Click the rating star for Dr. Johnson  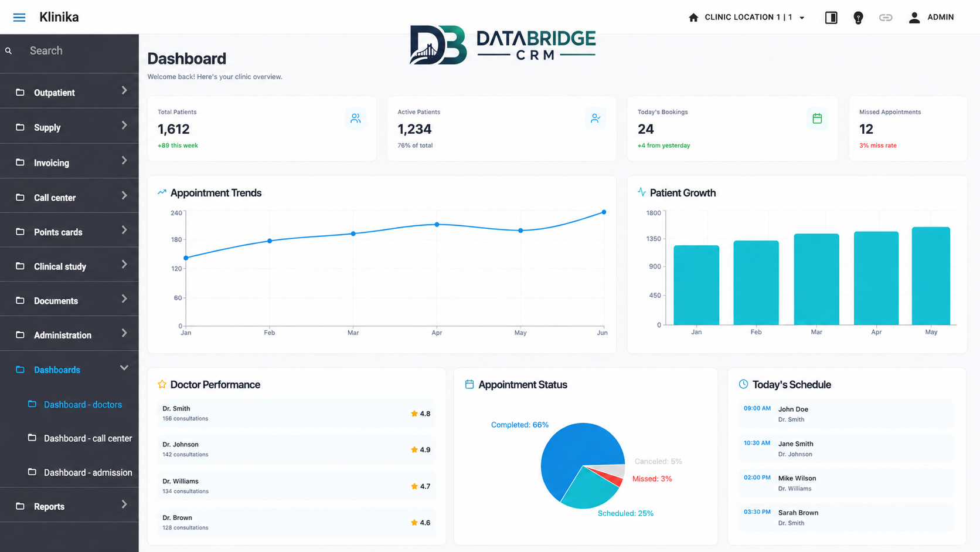(x=414, y=449)
